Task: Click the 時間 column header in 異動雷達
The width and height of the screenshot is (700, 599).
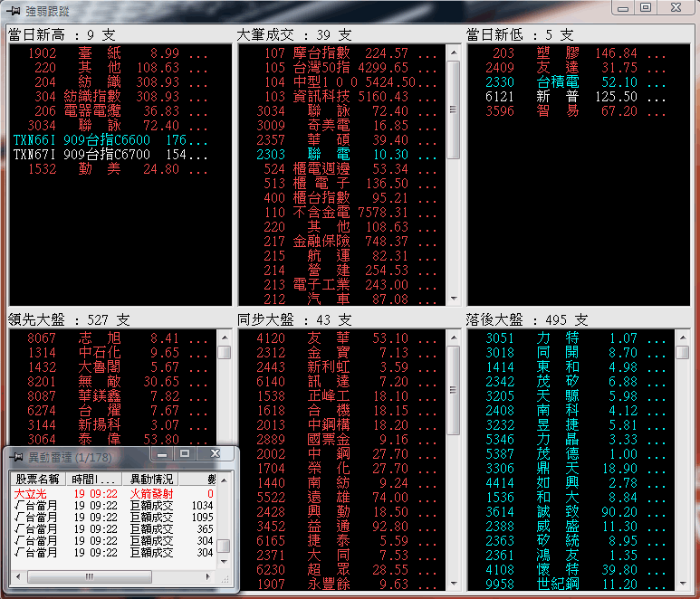Action: pyautogui.click(x=94, y=479)
